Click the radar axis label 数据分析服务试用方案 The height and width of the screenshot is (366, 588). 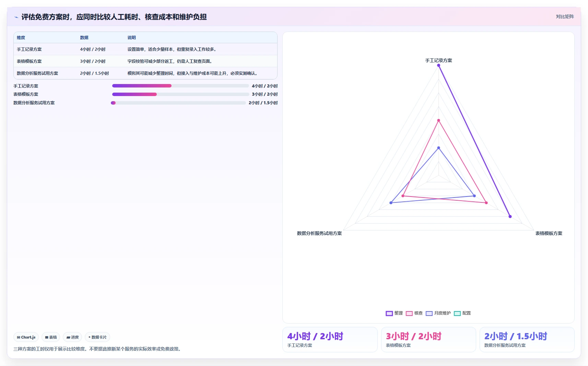(x=319, y=233)
